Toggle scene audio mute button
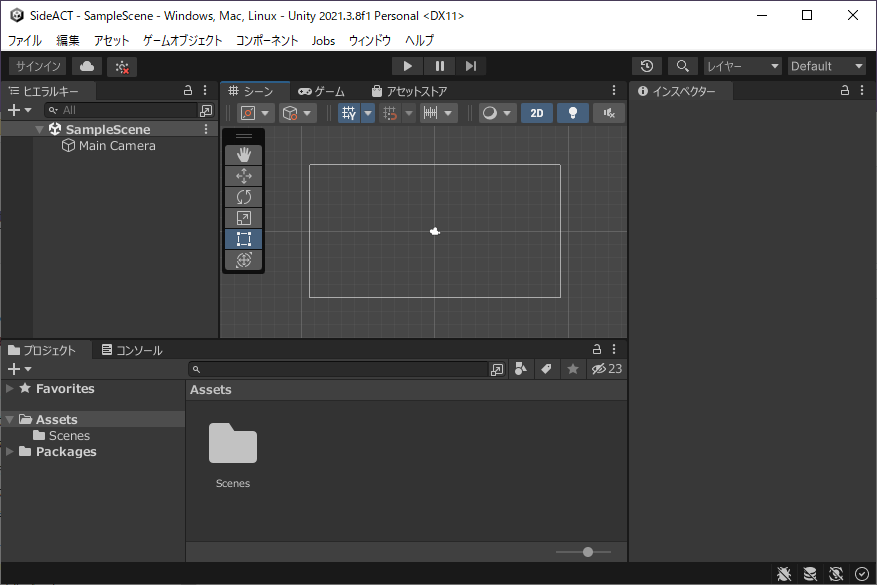The height and width of the screenshot is (585, 877). click(609, 113)
